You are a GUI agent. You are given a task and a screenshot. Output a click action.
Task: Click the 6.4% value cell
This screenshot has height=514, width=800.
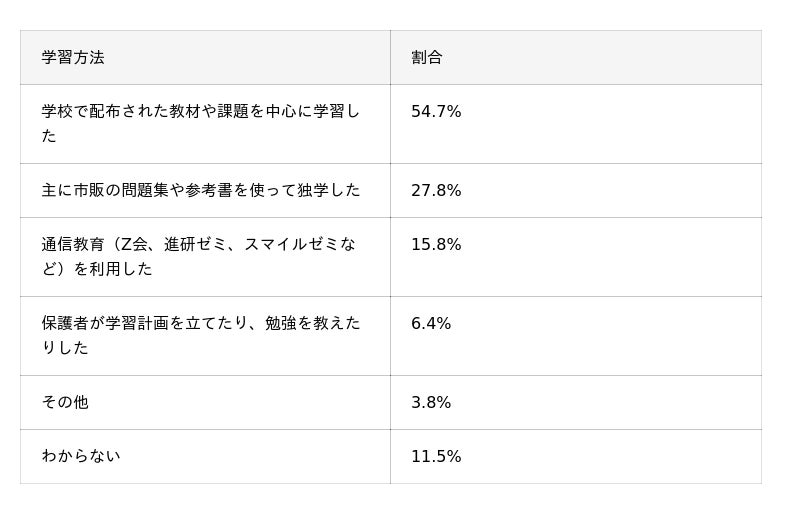[x=431, y=323]
